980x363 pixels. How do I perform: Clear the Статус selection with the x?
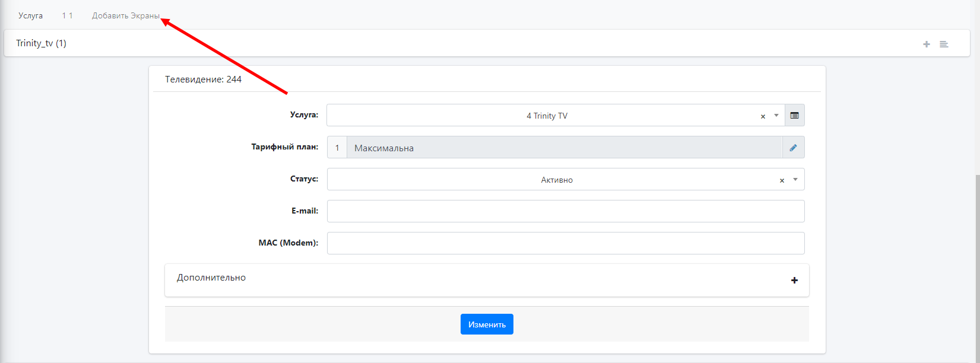[782, 180]
